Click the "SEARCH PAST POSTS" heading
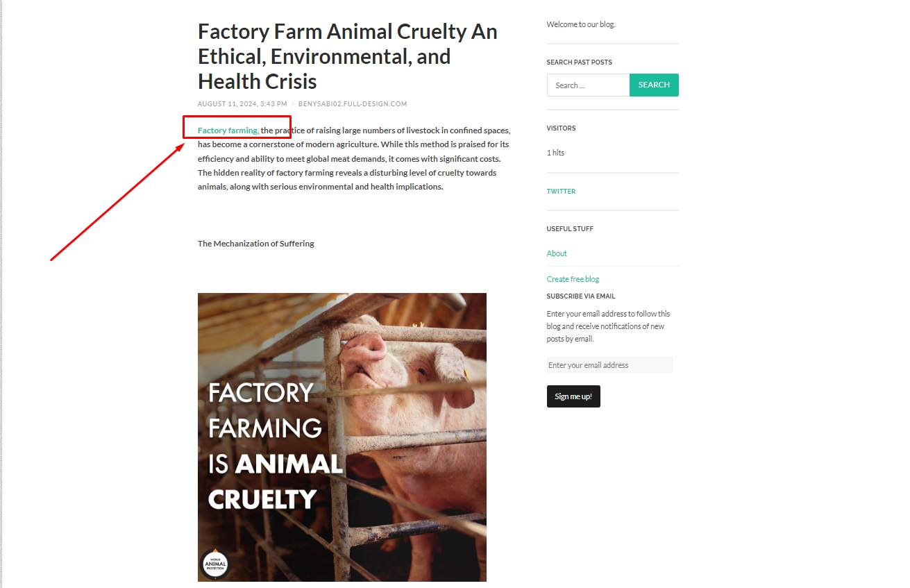The image size is (910, 588). click(x=579, y=62)
